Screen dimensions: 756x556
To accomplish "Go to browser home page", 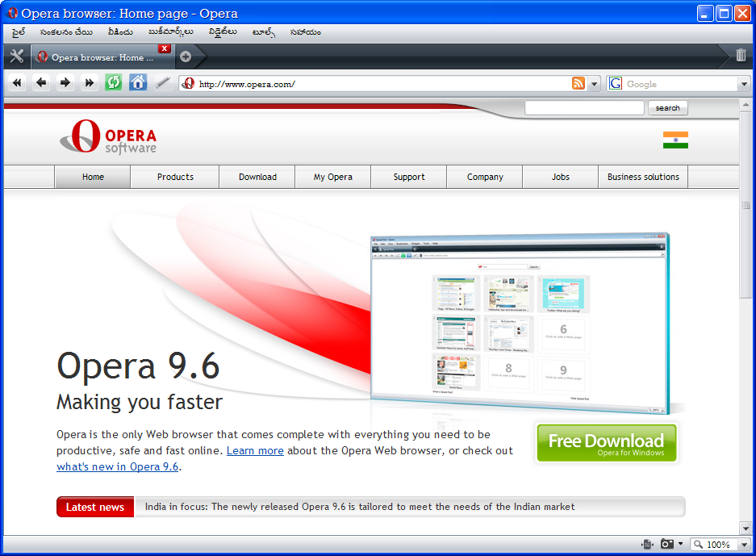I will tap(137, 82).
